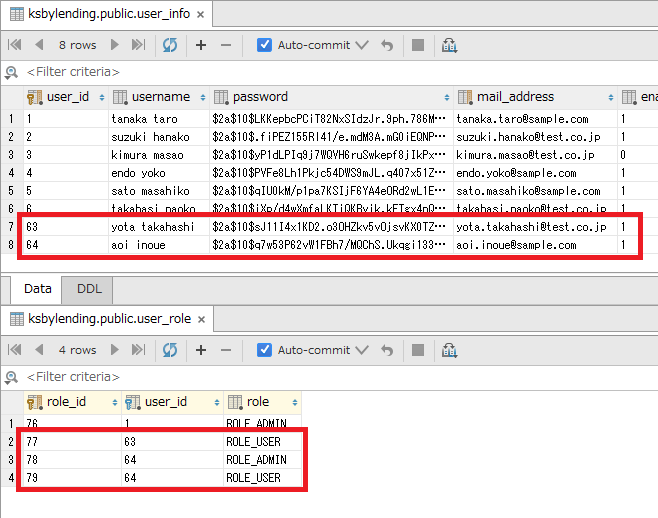
Task: Go to first page in user_role toolbar
Action: tap(15, 350)
